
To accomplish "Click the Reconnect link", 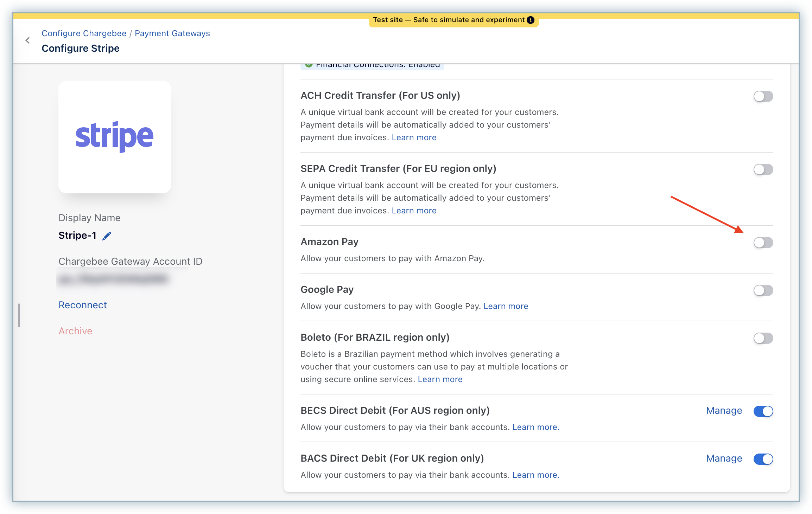I will click(83, 305).
